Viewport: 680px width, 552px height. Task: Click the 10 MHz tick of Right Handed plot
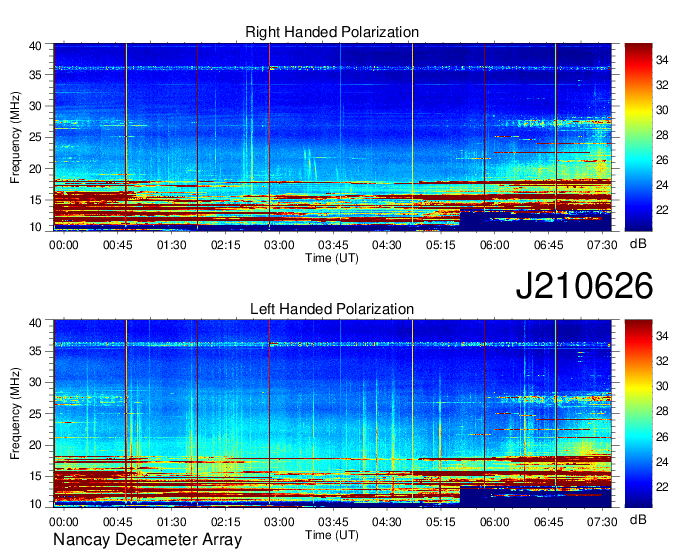(x=36, y=227)
